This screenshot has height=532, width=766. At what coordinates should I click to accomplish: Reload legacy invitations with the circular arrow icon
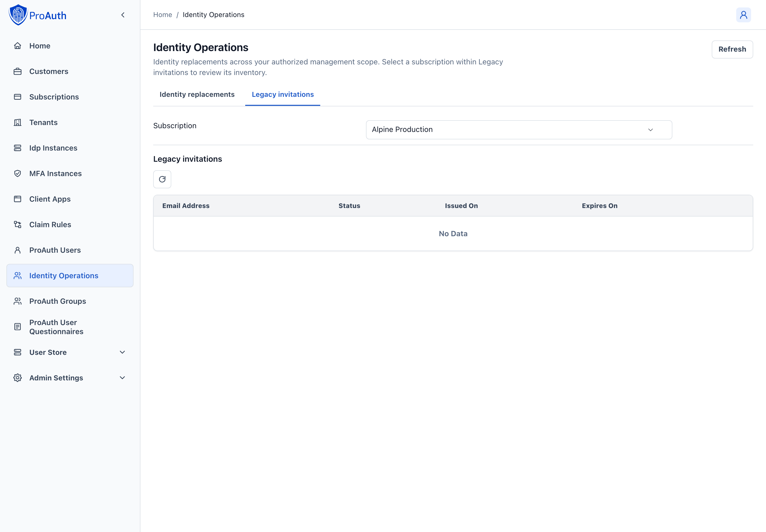pos(162,179)
